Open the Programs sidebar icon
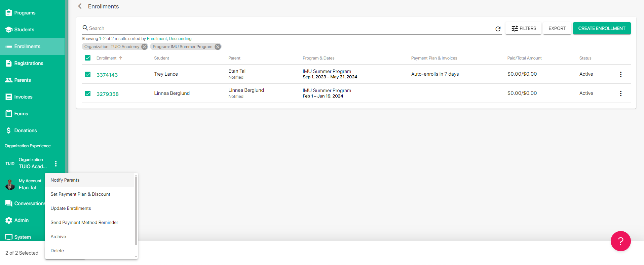This screenshot has height=265, width=644. pos(9,13)
